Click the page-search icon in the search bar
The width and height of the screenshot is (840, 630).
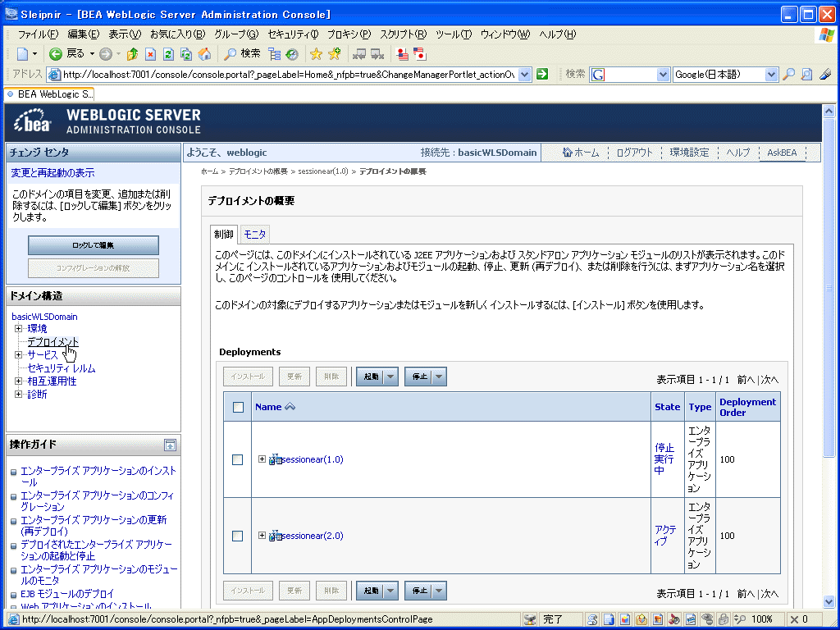806,75
